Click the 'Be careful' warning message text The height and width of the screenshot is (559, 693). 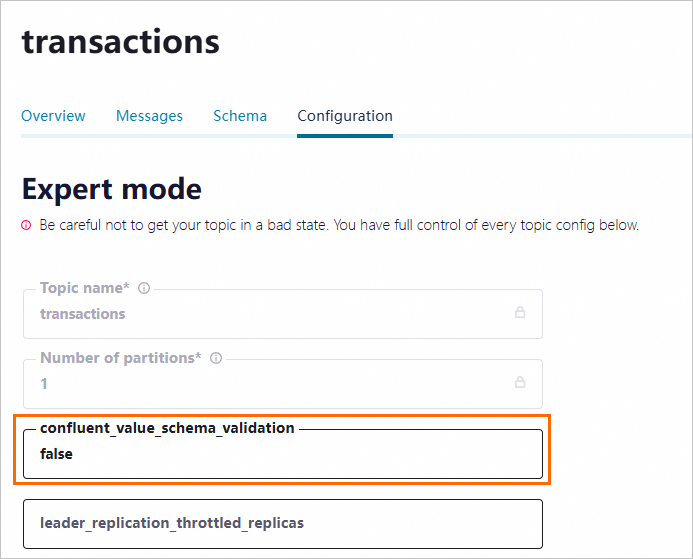pos(338,226)
